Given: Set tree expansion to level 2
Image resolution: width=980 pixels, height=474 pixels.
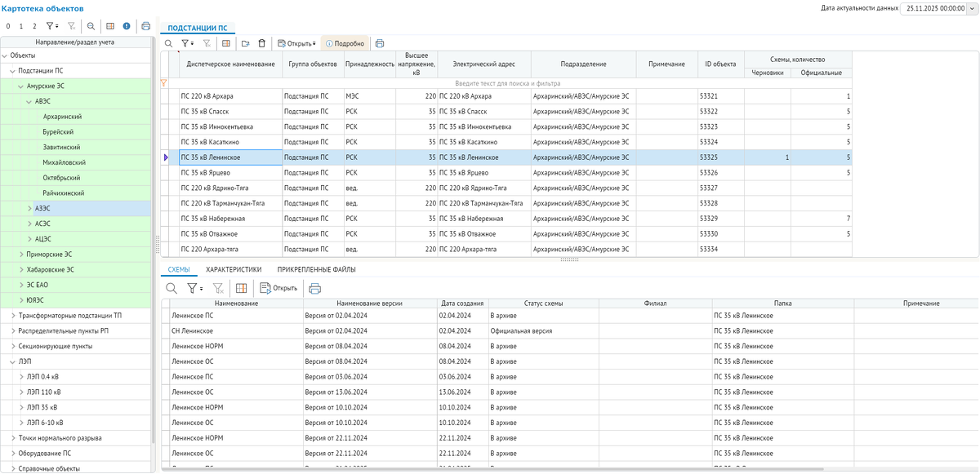Looking at the screenshot, I should [x=35, y=26].
